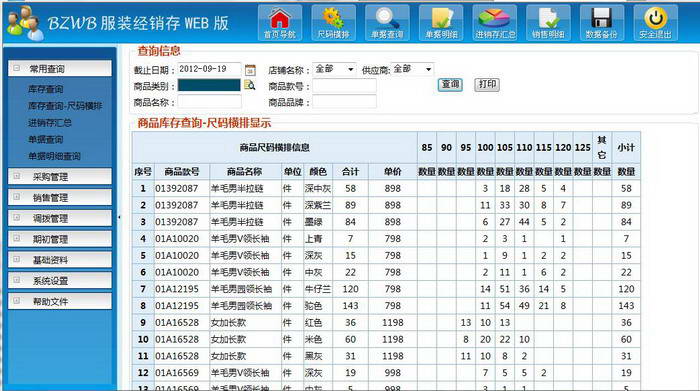Select 单据明细查询 in sidebar
This screenshot has width=700, height=391.
pos(54,156)
